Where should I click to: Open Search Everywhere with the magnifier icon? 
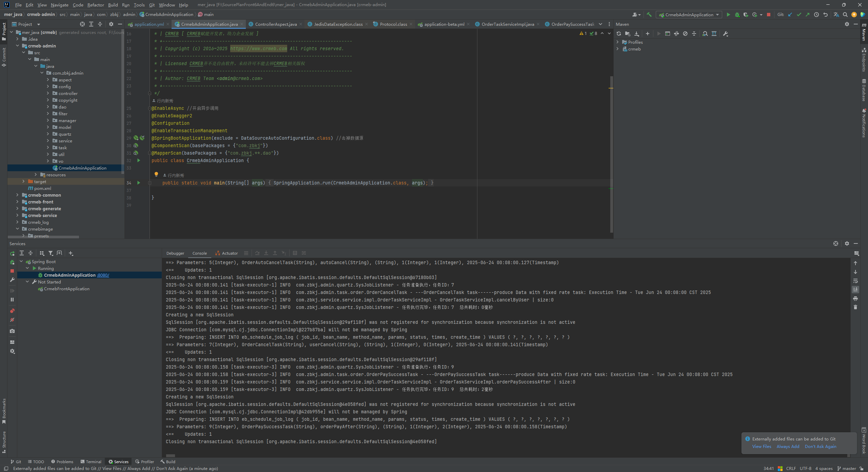point(845,15)
